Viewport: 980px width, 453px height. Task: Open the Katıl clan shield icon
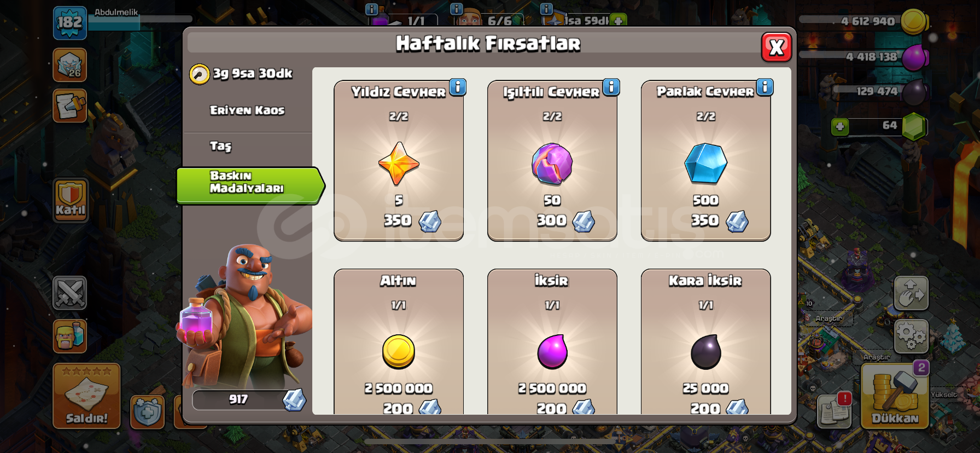(x=71, y=200)
